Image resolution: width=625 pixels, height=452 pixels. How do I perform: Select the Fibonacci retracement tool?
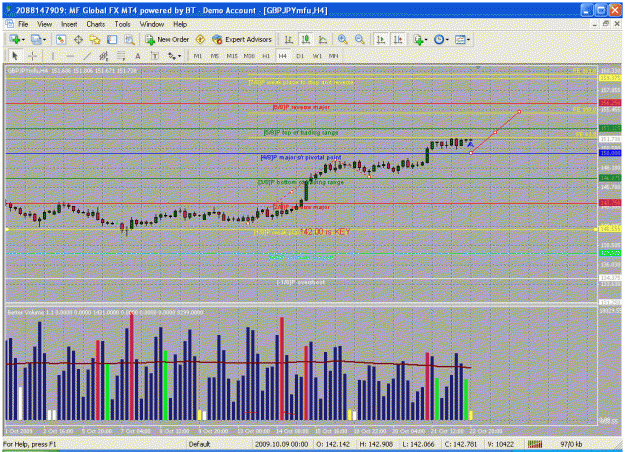pyautogui.click(x=121, y=56)
